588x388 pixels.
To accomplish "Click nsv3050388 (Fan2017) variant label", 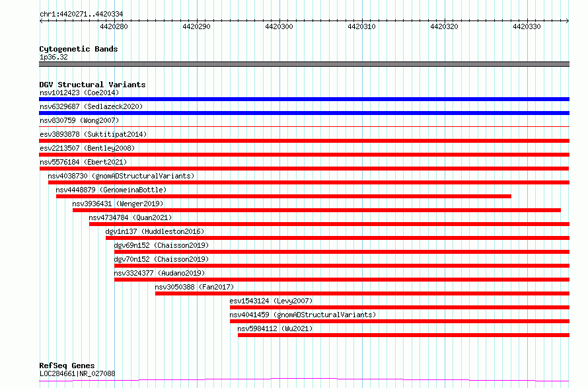I will point(194,287).
